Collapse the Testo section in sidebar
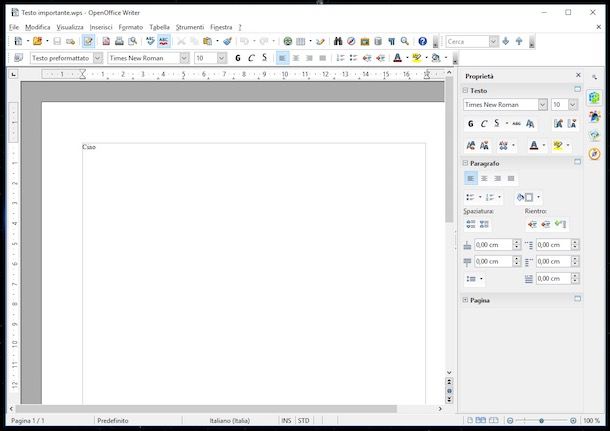 (x=465, y=90)
